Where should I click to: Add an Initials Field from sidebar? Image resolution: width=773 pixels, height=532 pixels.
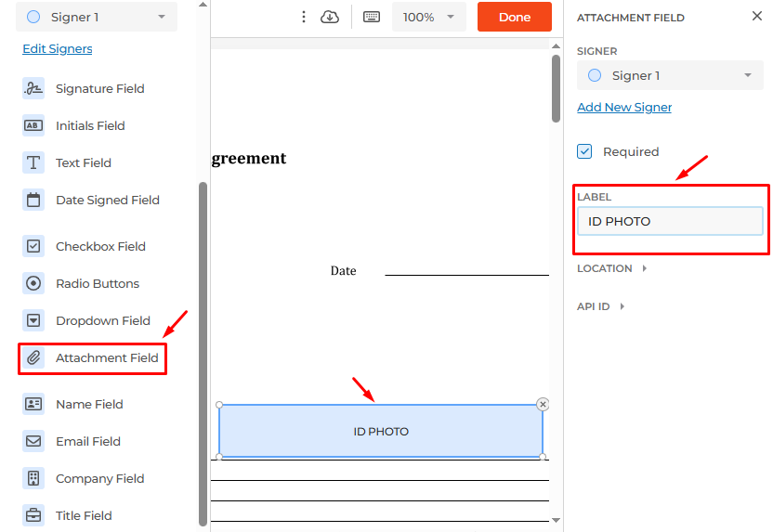[89, 125]
